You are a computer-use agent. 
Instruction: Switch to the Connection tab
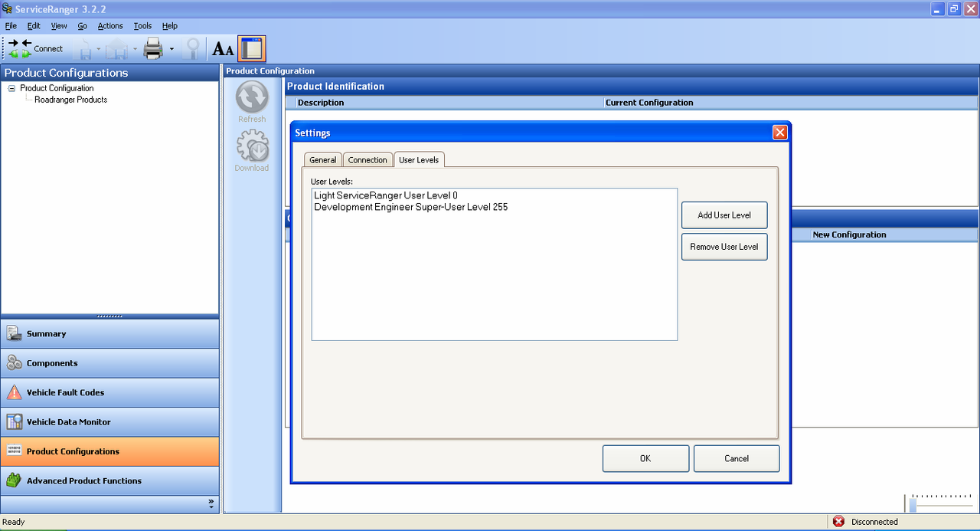(x=367, y=160)
